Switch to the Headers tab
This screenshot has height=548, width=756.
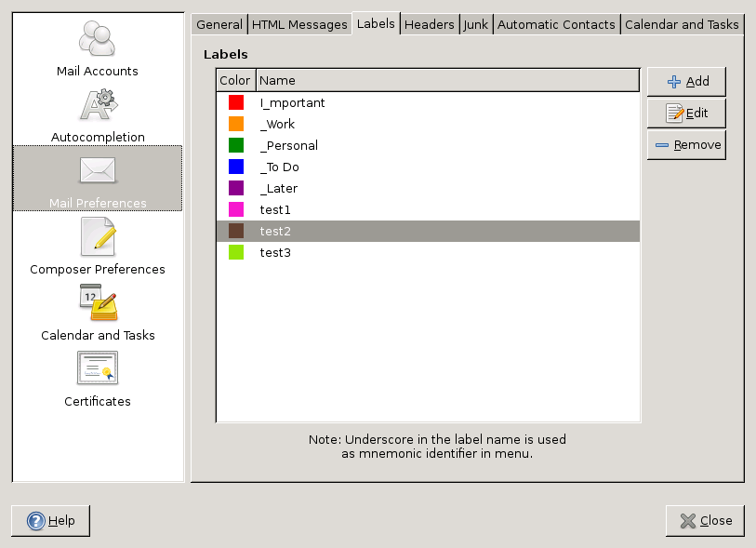[430, 25]
